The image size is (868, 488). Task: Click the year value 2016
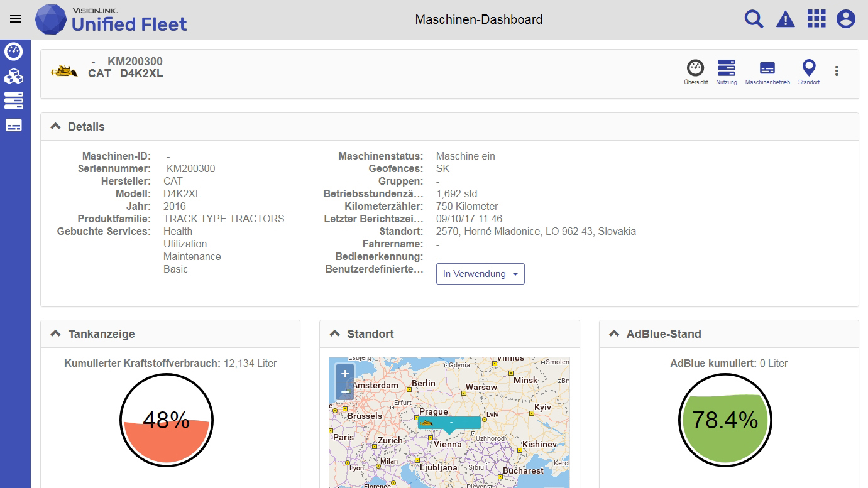pos(175,206)
